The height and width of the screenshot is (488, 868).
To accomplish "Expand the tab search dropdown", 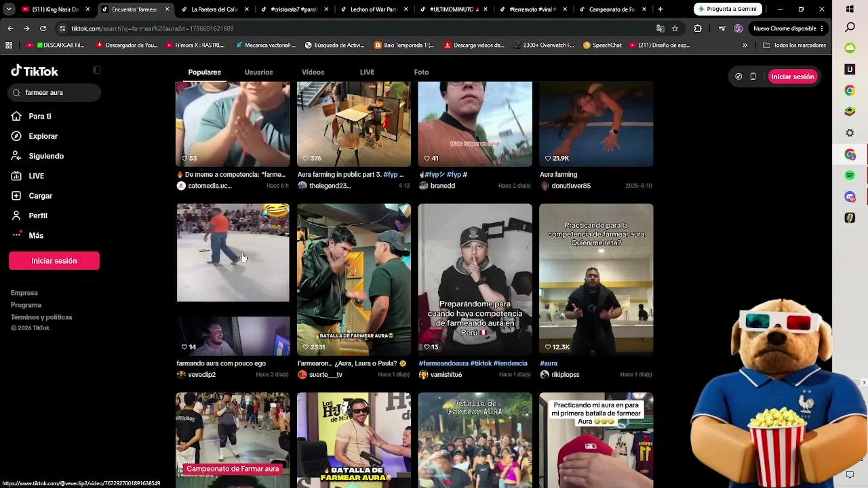I will click(x=9, y=9).
